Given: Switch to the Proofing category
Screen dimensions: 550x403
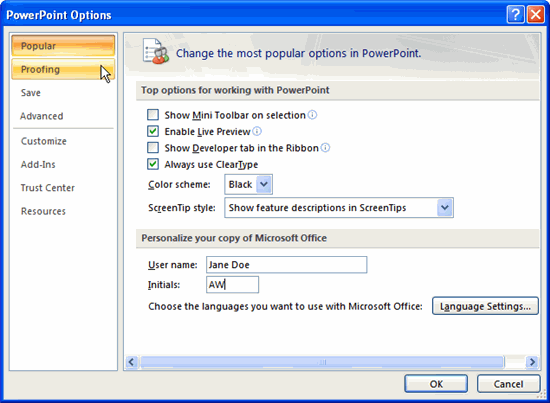Looking at the screenshot, I should (63, 69).
